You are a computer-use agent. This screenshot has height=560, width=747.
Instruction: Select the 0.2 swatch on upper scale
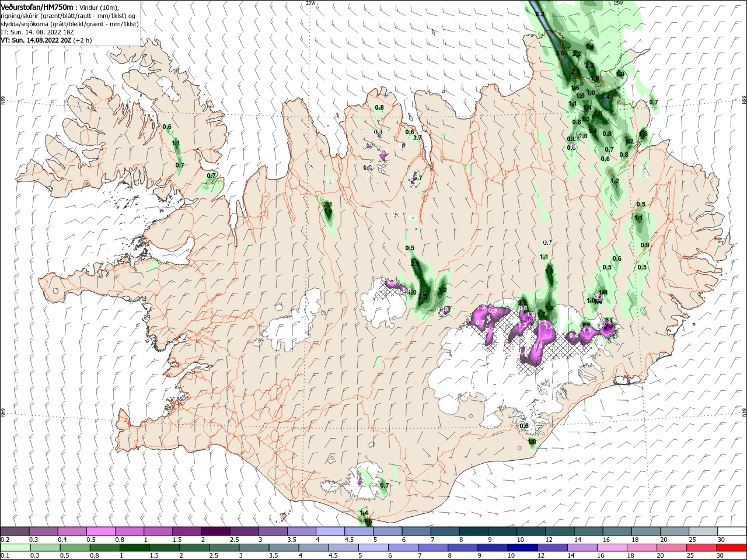click(x=15, y=531)
